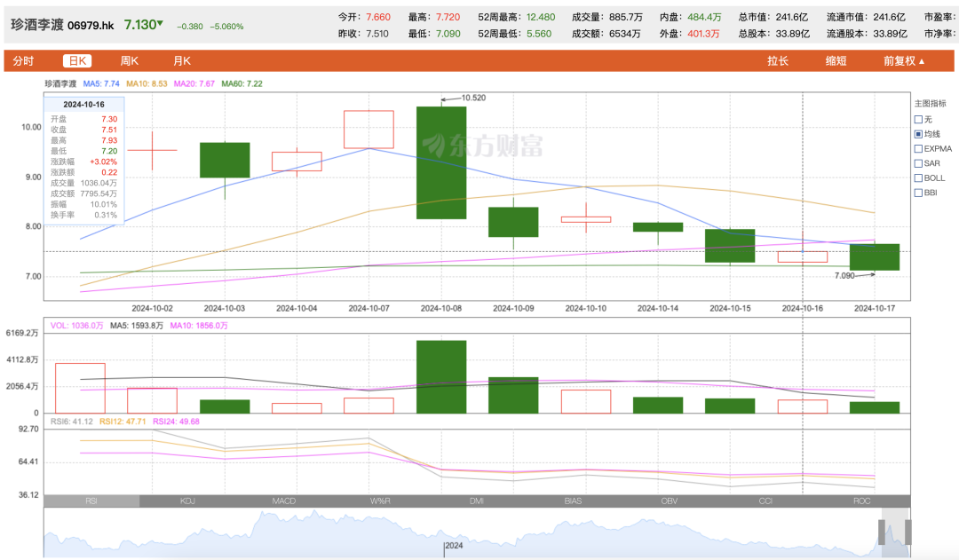This screenshot has width=959, height=560.
Task: Select the W%R sub-indicator tab
Action: (380, 501)
